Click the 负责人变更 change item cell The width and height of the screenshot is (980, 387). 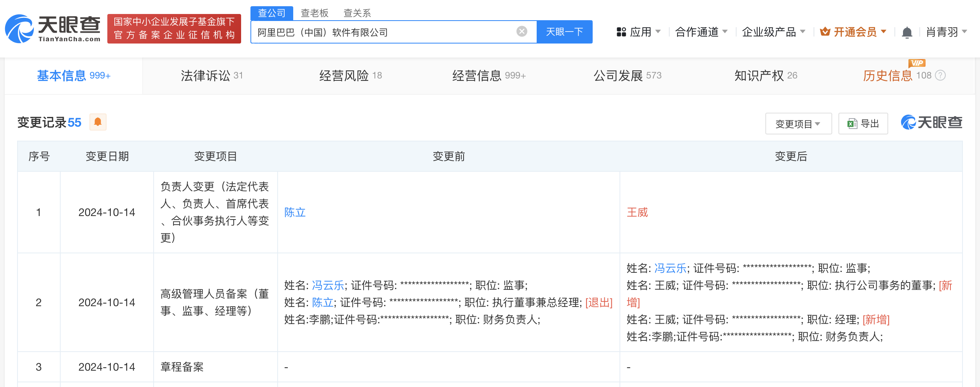pos(215,212)
